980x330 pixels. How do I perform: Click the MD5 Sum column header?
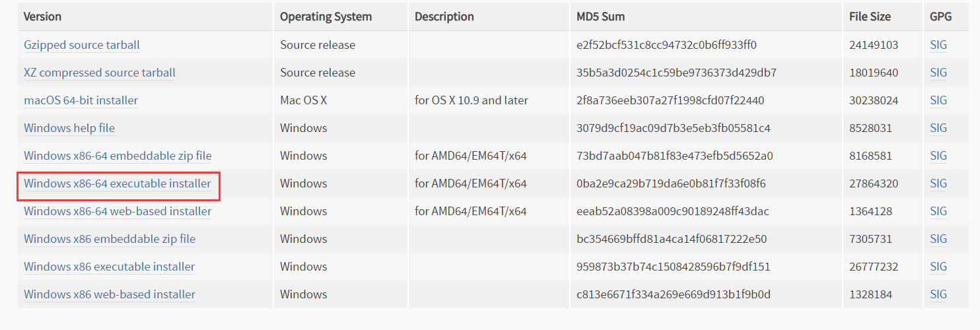pyautogui.click(x=600, y=16)
